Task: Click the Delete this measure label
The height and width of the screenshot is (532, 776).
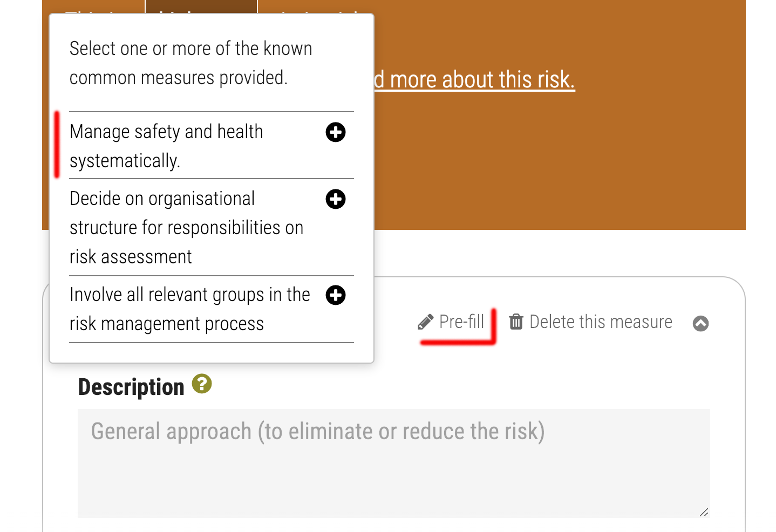Action: tap(601, 322)
